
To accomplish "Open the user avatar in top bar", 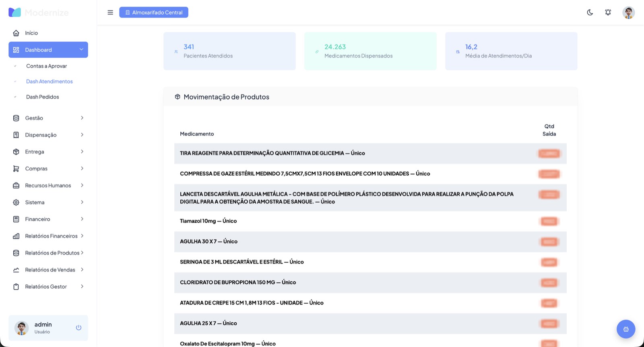I will point(628,12).
